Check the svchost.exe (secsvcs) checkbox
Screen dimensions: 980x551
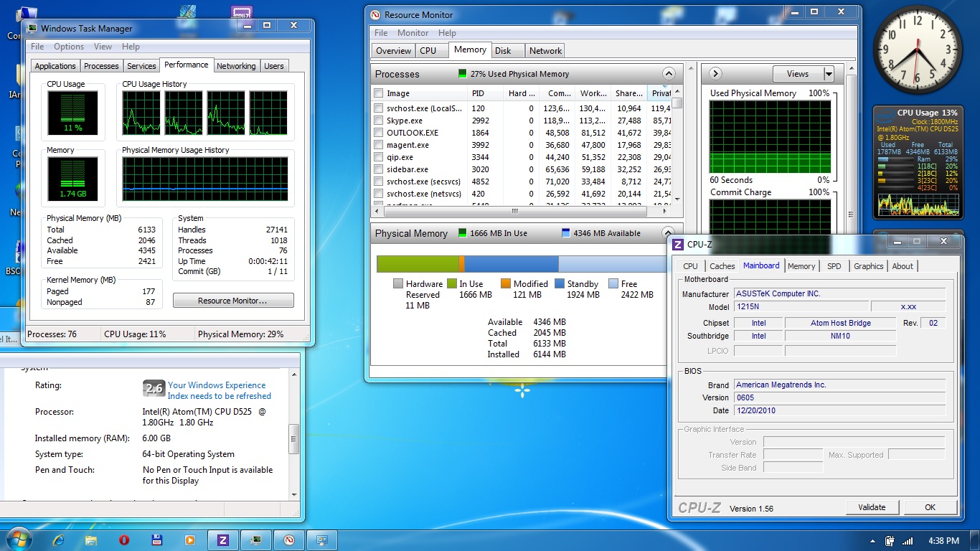pyautogui.click(x=378, y=182)
